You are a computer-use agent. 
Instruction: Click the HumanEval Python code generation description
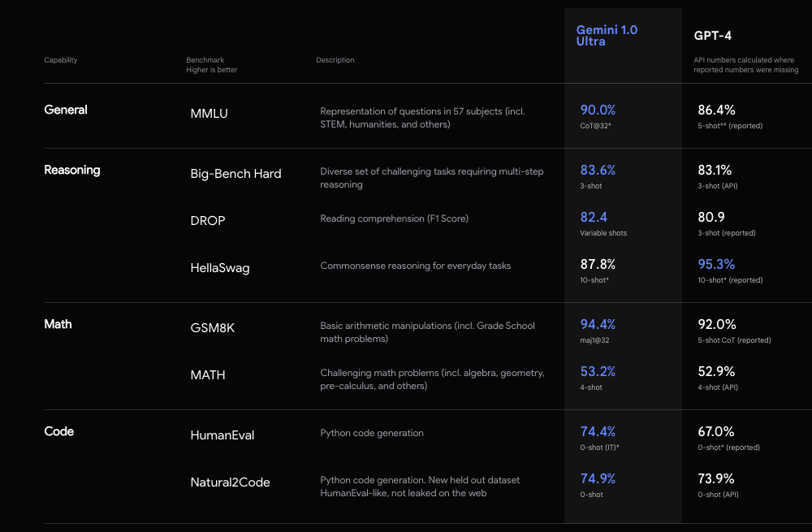372,433
